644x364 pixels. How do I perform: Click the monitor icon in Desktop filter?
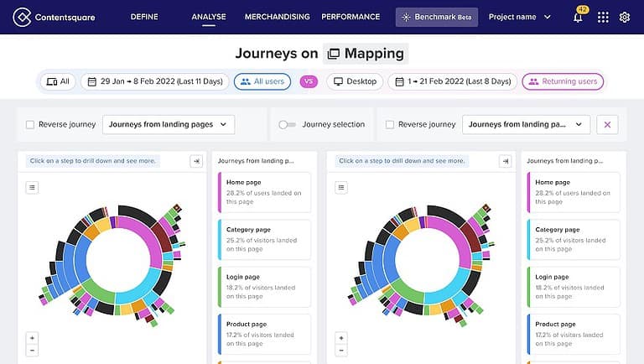[338, 81]
